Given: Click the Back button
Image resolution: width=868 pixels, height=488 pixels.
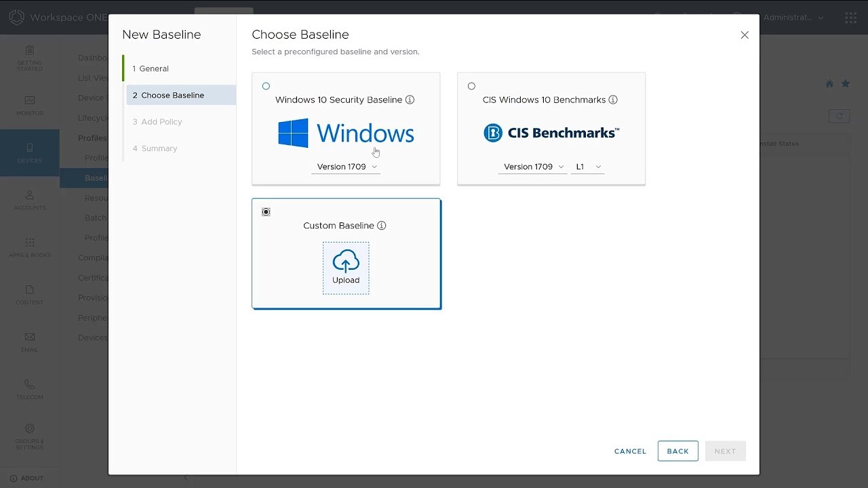Looking at the screenshot, I should pyautogui.click(x=677, y=451).
